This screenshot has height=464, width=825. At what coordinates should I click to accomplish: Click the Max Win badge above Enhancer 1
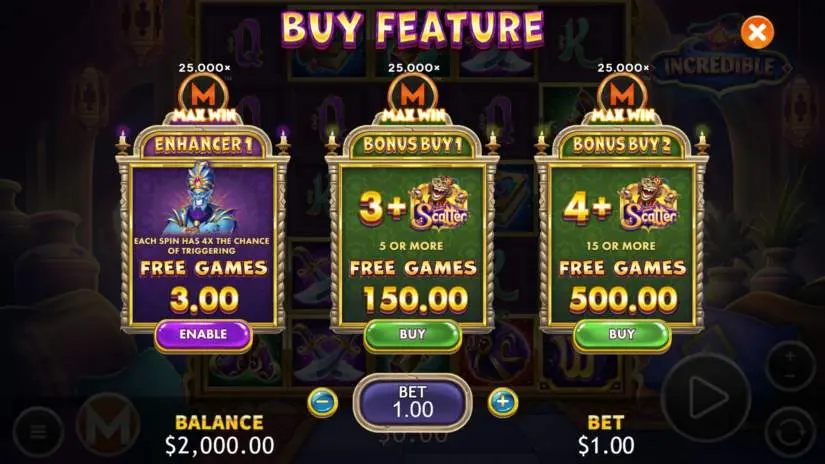tap(204, 100)
